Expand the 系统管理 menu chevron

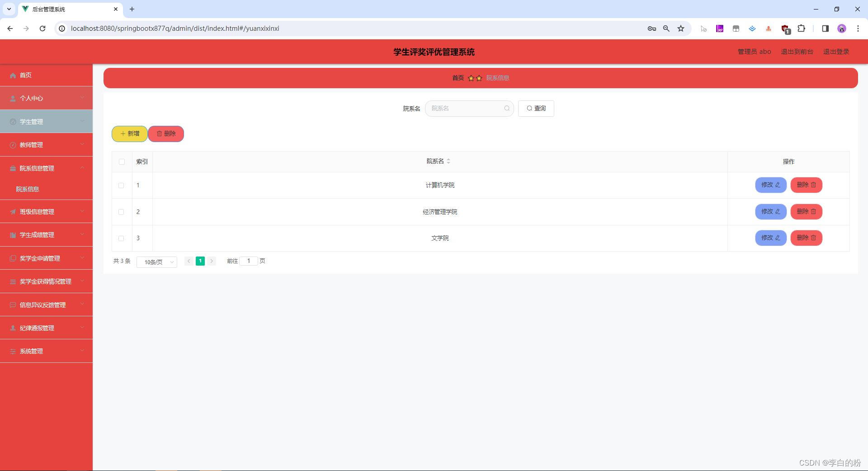pos(82,351)
